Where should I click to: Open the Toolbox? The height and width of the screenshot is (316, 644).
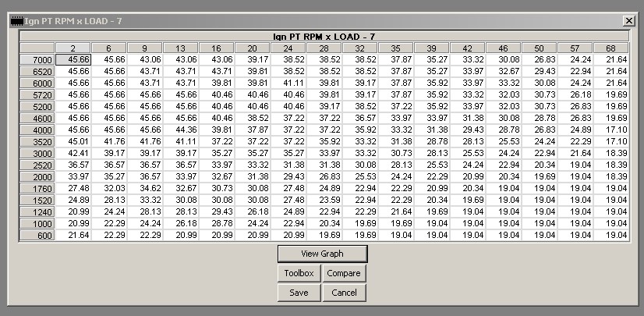point(299,273)
